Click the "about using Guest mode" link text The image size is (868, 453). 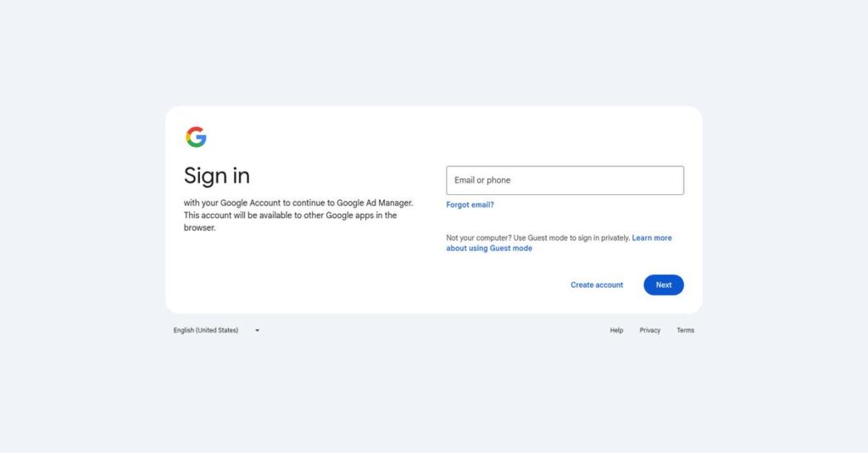pyautogui.click(x=489, y=249)
